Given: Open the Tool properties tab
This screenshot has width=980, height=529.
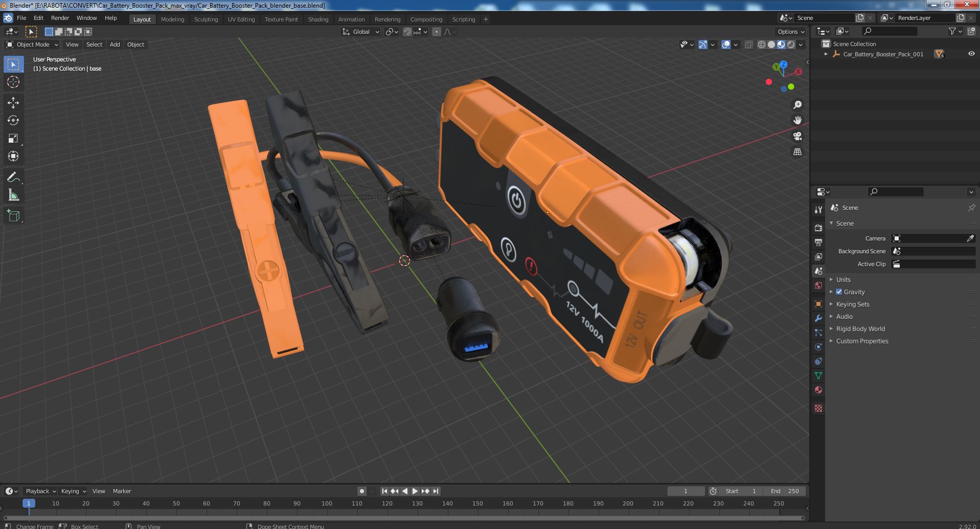Looking at the screenshot, I should click(818, 209).
